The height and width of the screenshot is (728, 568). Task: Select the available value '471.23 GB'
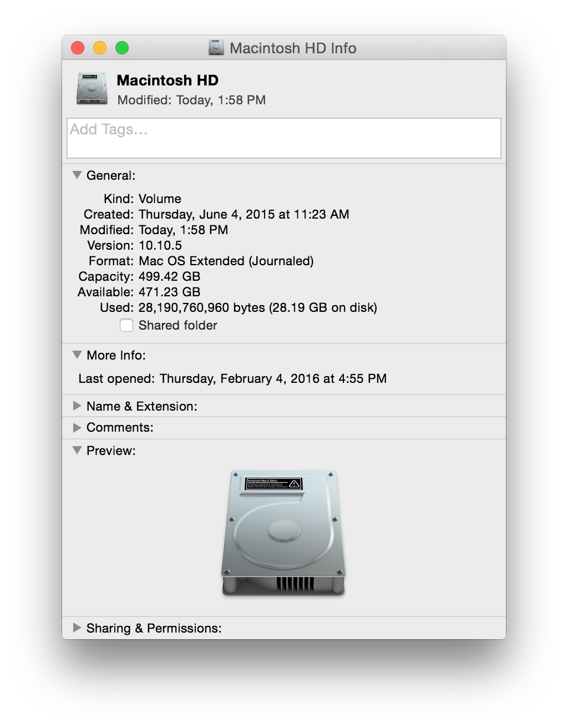(170, 292)
